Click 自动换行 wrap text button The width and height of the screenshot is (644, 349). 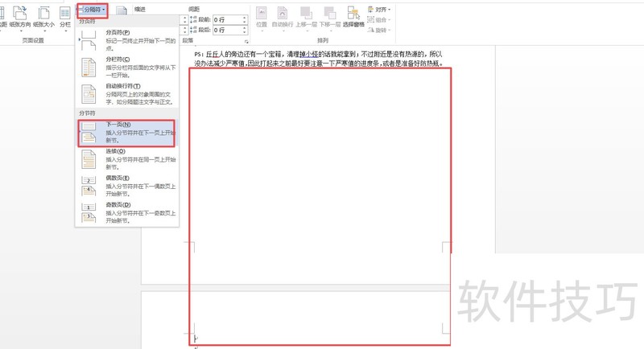click(283, 18)
